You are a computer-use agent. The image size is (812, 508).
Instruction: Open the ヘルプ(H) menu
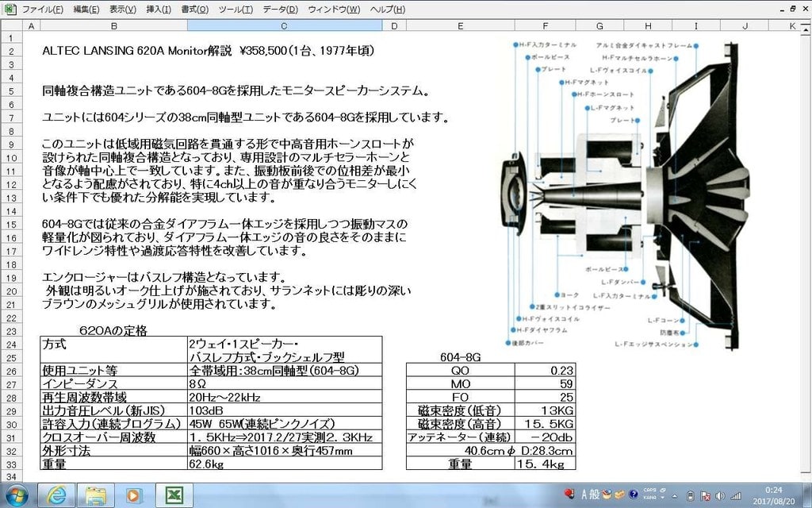(387, 10)
